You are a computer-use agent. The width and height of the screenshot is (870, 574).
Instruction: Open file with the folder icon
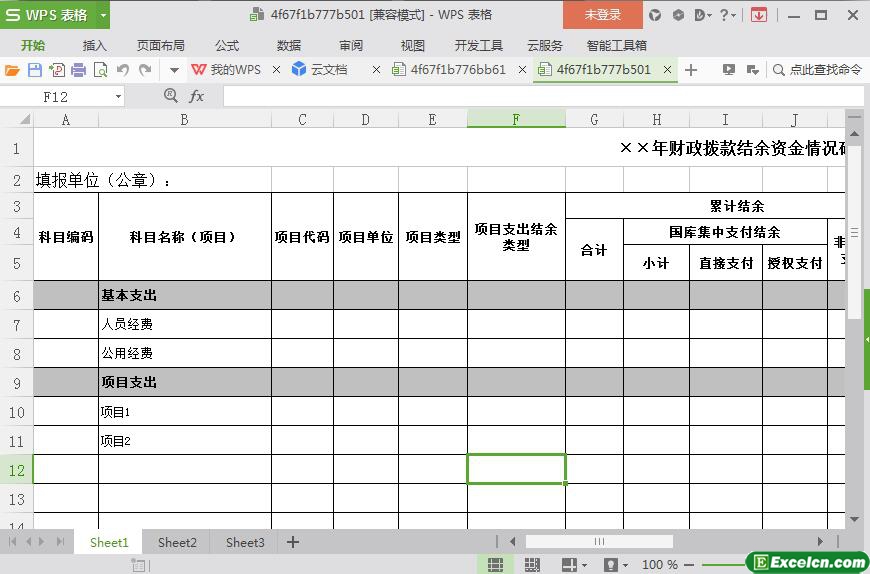tap(12, 70)
